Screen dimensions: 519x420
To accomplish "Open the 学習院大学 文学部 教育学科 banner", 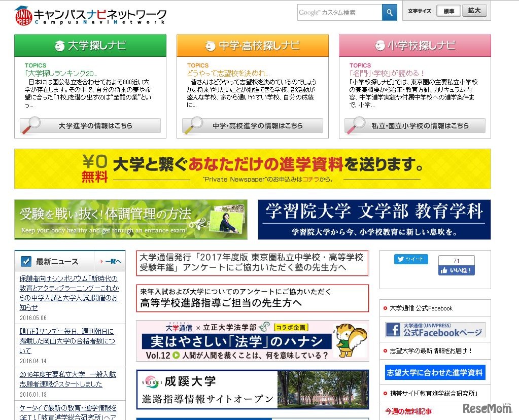I will pos(374,220).
